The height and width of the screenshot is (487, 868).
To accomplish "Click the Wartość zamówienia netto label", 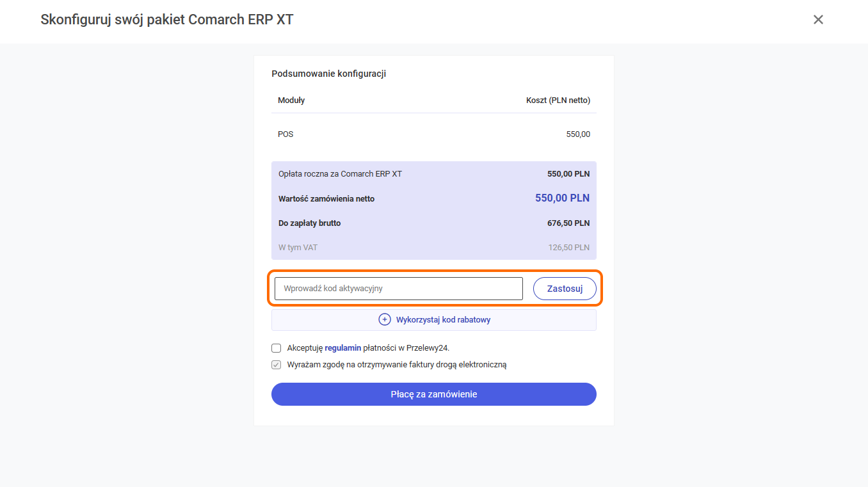I will [x=326, y=199].
